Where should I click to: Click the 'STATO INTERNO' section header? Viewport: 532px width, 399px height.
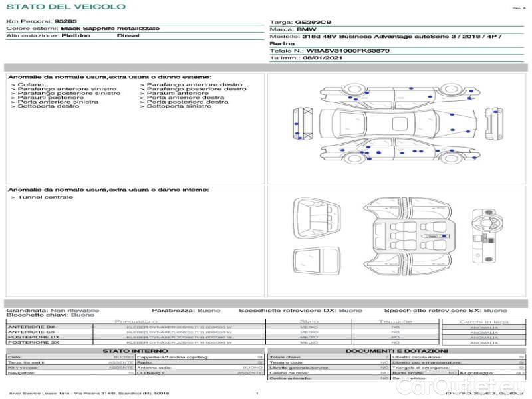tap(136, 351)
